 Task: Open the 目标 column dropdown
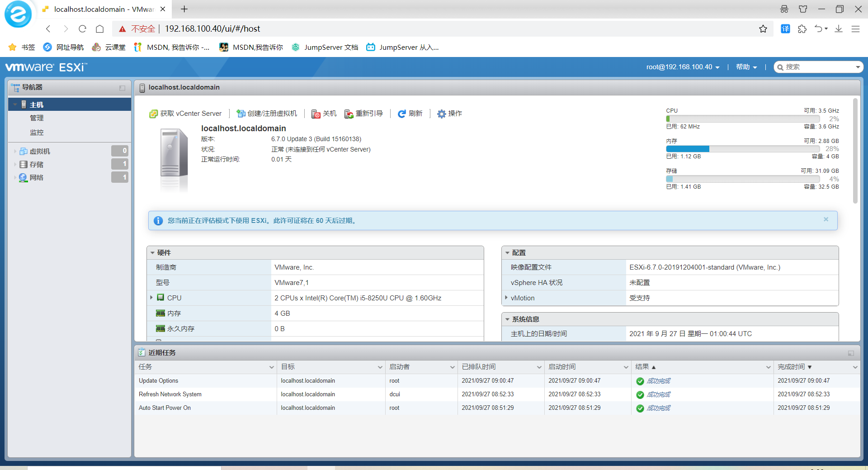point(380,367)
